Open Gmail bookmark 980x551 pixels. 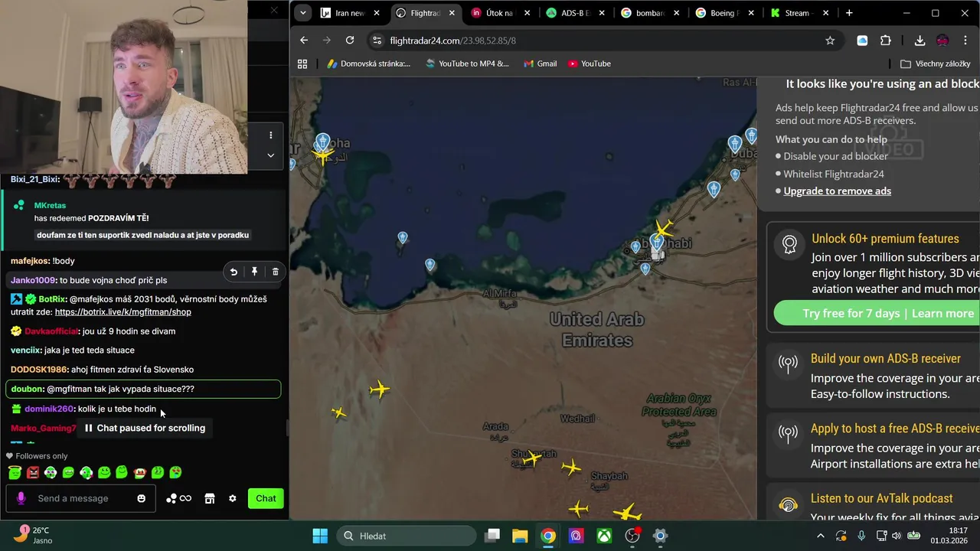click(x=540, y=64)
